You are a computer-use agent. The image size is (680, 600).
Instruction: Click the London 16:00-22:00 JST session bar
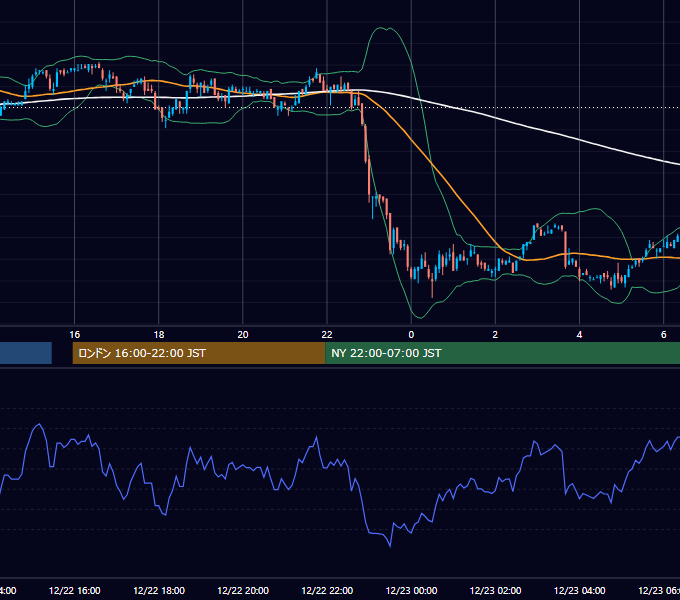coord(199,353)
